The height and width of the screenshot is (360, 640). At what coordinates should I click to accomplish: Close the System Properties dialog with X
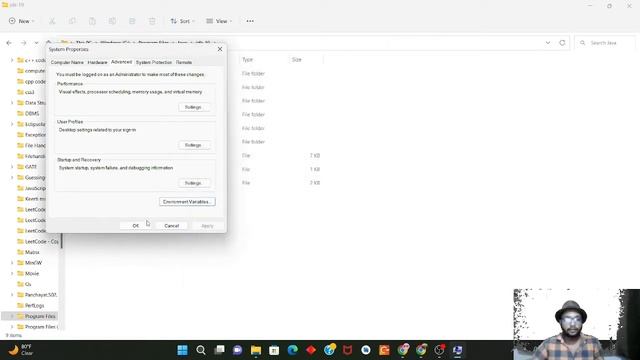(x=220, y=49)
